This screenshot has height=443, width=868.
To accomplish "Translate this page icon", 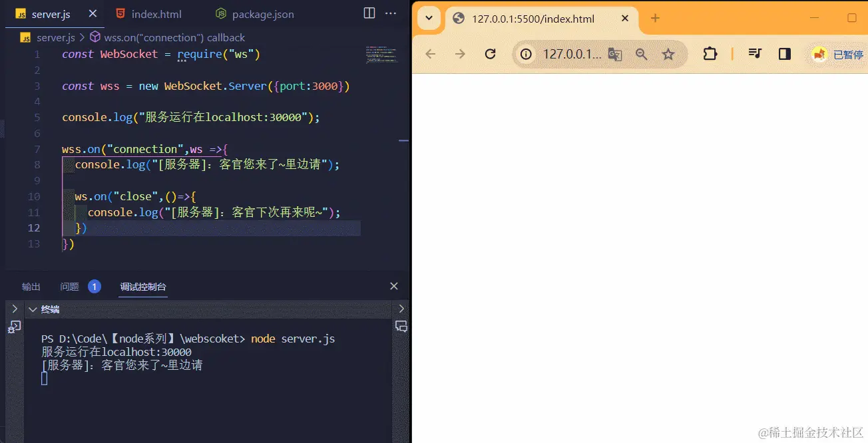I will point(615,55).
